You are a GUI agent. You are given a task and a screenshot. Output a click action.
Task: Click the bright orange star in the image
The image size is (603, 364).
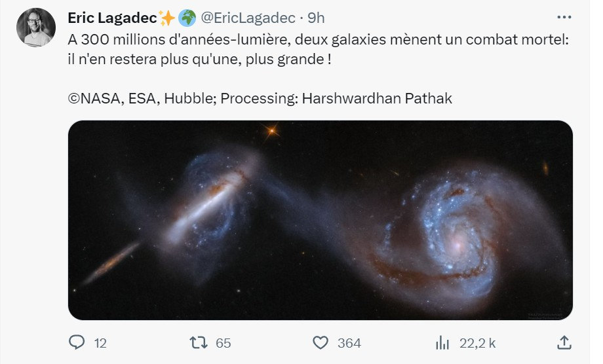click(x=272, y=132)
